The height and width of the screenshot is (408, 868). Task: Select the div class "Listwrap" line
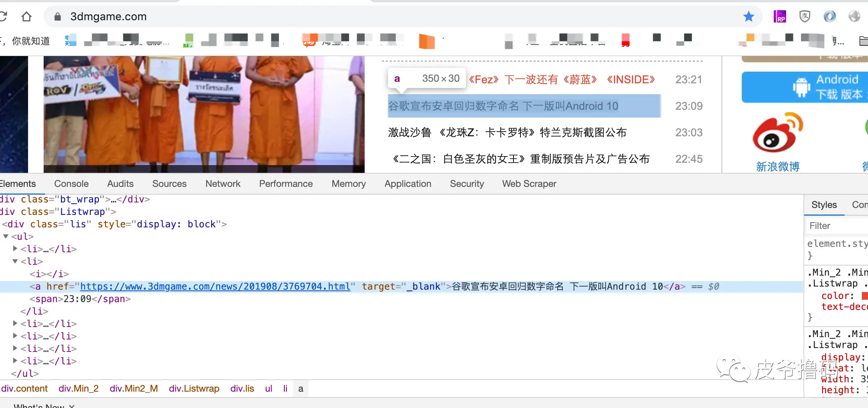click(x=58, y=212)
